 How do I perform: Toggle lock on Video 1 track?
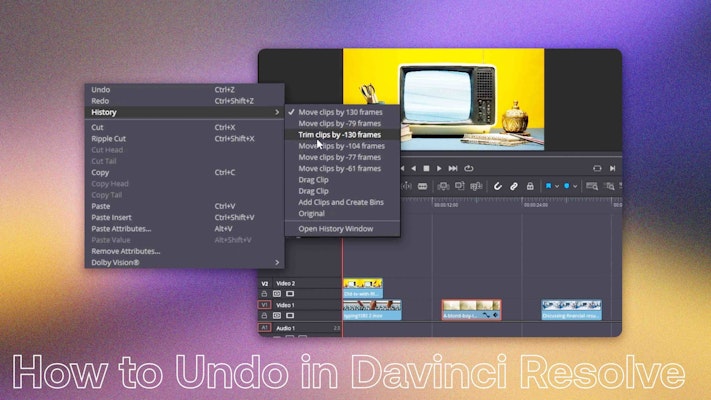coord(266,315)
